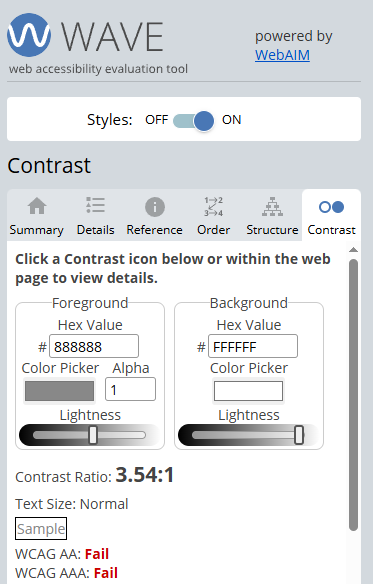Viewport: 373px width, 584px height.
Task: Click the Sample text box
Action: pyautogui.click(x=41, y=529)
